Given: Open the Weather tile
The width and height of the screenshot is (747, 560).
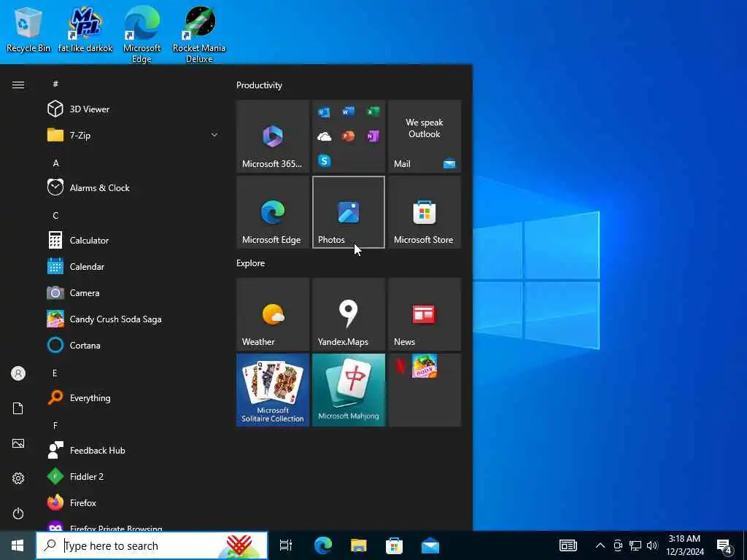Looking at the screenshot, I should [x=273, y=314].
